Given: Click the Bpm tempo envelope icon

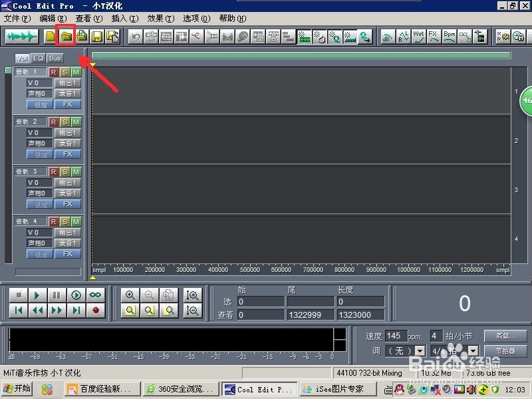Looking at the screenshot, I should click(x=450, y=37).
